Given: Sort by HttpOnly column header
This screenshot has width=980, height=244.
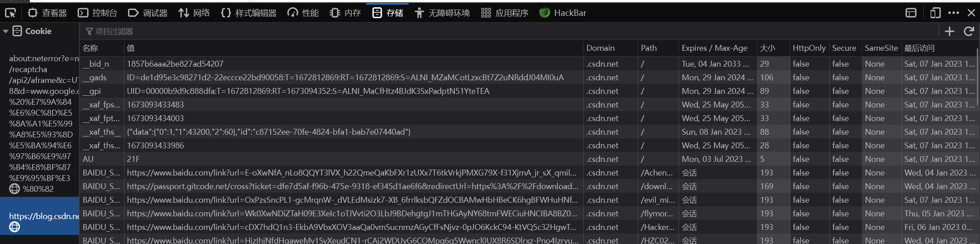Looking at the screenshot, I should pyautogui.click(x=809, y=48).
